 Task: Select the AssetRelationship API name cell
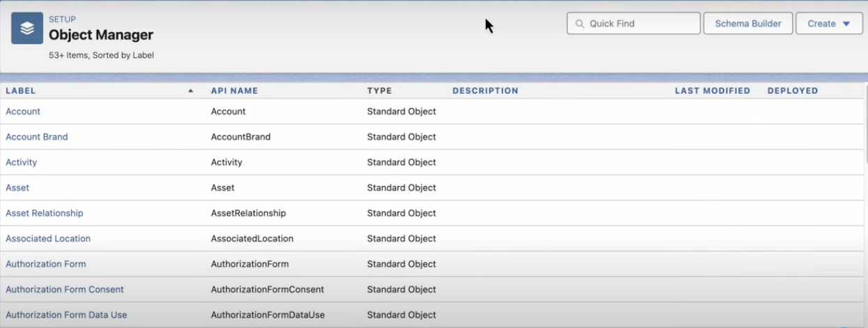tap(249, 213)
